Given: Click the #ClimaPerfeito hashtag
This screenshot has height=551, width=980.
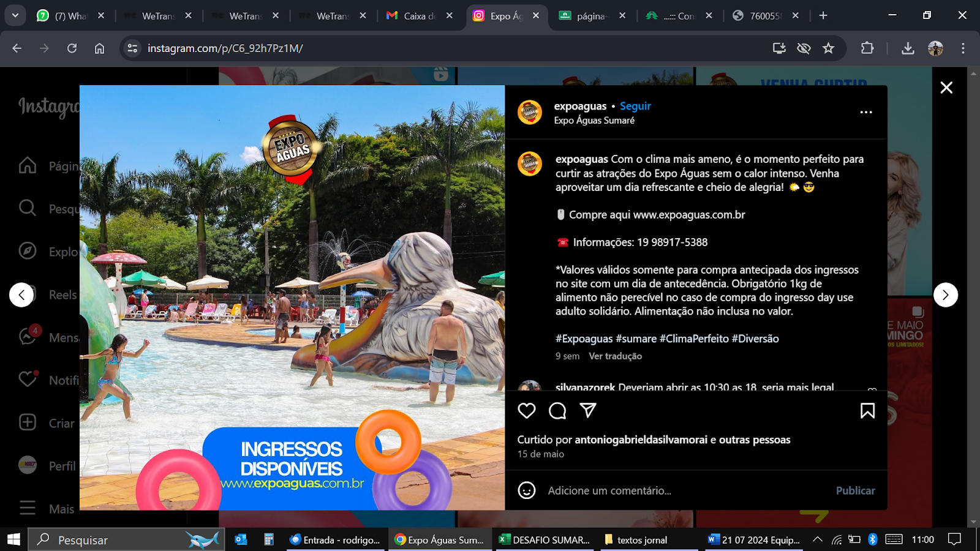Looking at the screenshot, I should pyautogui.click(x=694, y=339).
